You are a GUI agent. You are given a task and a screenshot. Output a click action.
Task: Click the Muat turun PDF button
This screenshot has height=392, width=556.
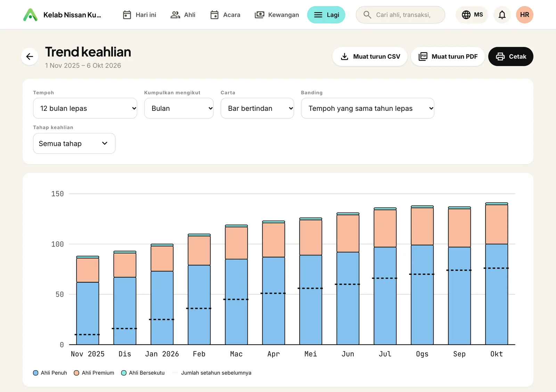pos(448,56)
